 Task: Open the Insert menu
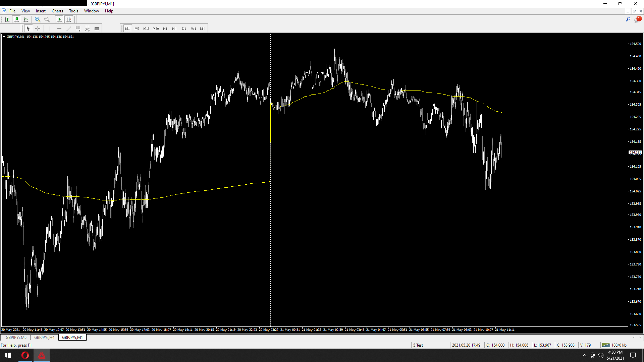click(41, 11)
